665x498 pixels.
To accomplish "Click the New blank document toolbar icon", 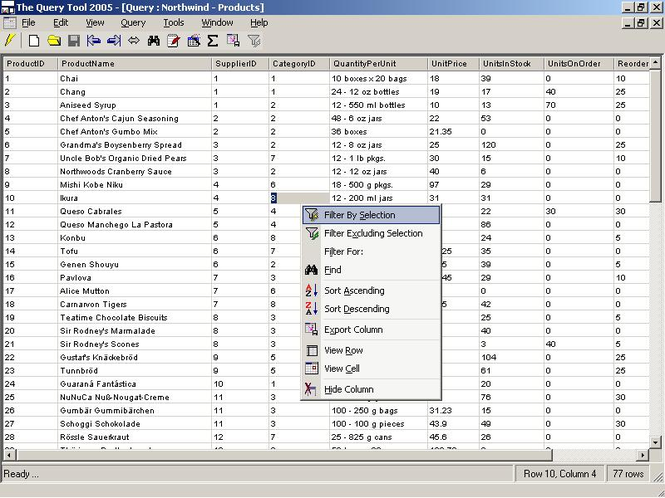I will tap(34, 41).
